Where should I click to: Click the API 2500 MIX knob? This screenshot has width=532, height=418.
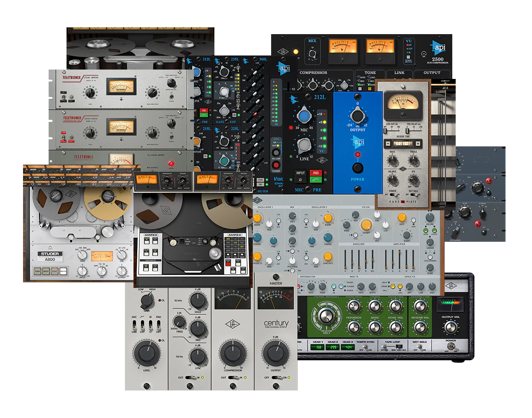(x=312, y=54)
